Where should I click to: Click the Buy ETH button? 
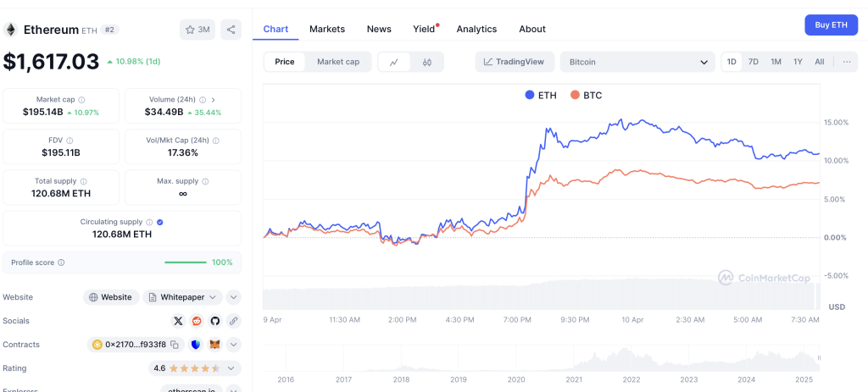click(831, 25)
